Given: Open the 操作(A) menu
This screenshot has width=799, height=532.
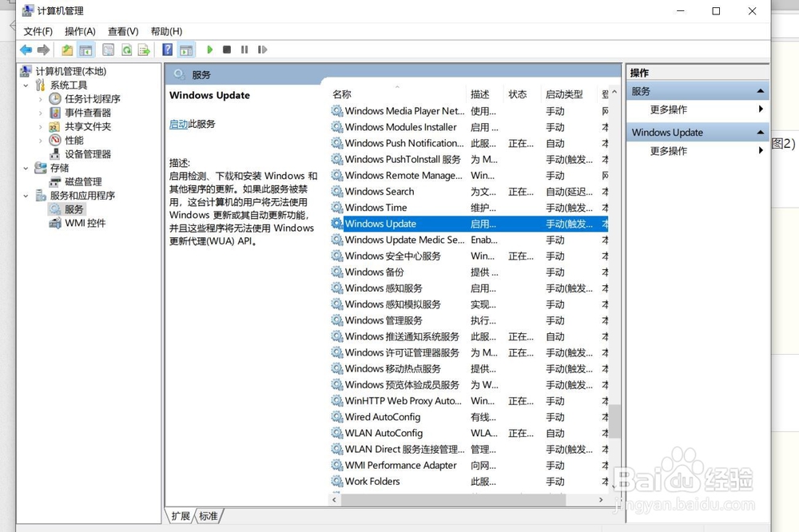Looking at the screenshot, I should (x=80, y=32).
